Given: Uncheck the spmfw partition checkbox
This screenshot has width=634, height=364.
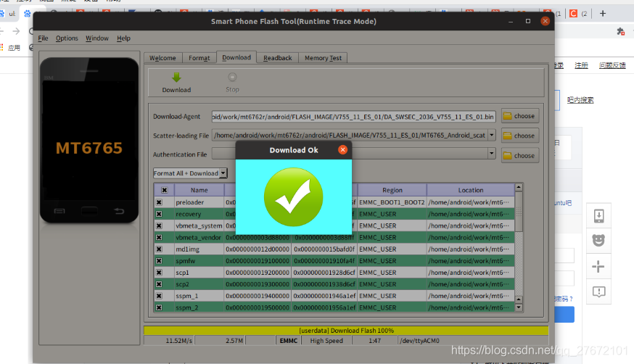Looking at the screenshot, I should [x=159, y=260].
